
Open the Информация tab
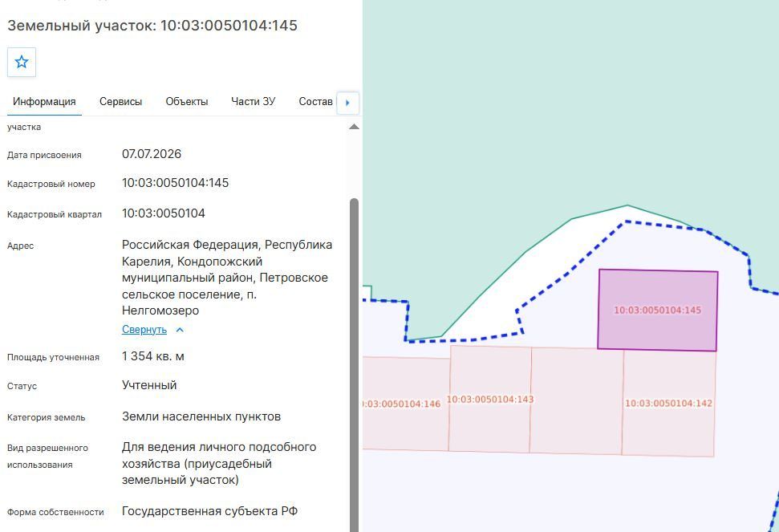44,102
